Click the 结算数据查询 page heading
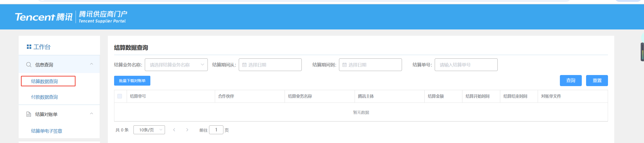This screenshot has height=143, width=644. coord(131,48)
